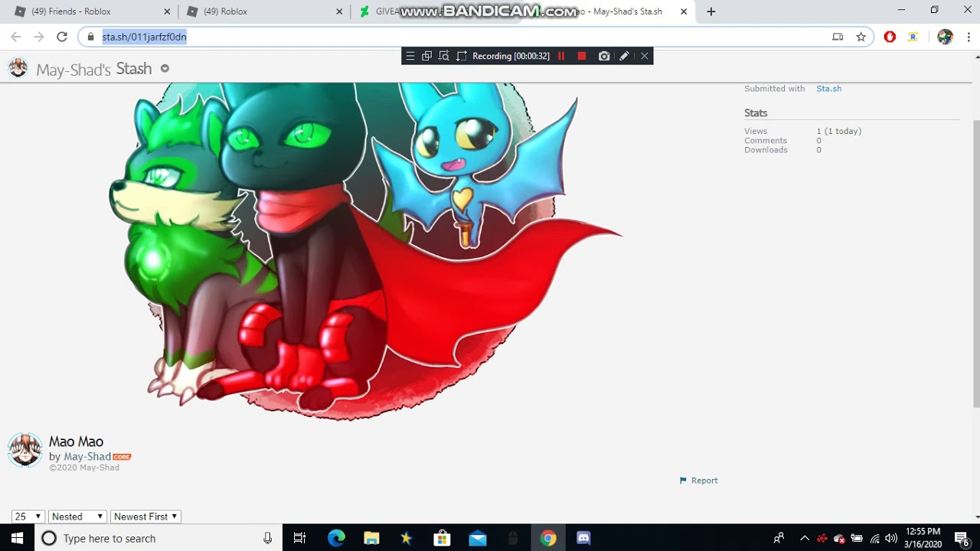Click the artist avatar beside Mao Mao
The height and width of the screenshot is (551, 980).
tap(24, 450)
